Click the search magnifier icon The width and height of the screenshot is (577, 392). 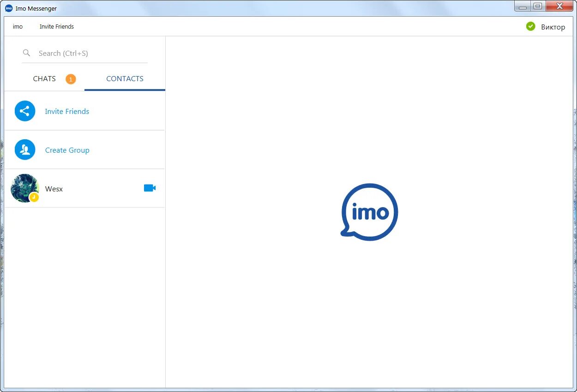click(27, 53)
